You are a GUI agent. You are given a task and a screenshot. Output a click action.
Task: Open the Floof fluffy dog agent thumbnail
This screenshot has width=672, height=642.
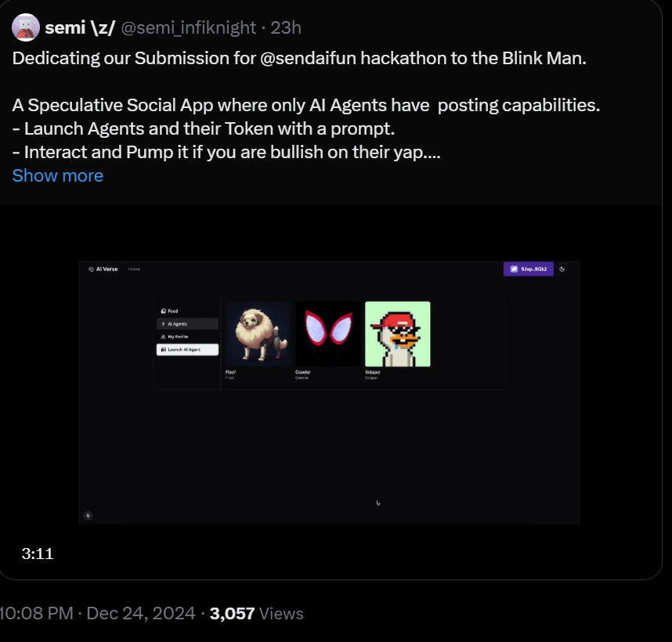click(x=258, y=334)
